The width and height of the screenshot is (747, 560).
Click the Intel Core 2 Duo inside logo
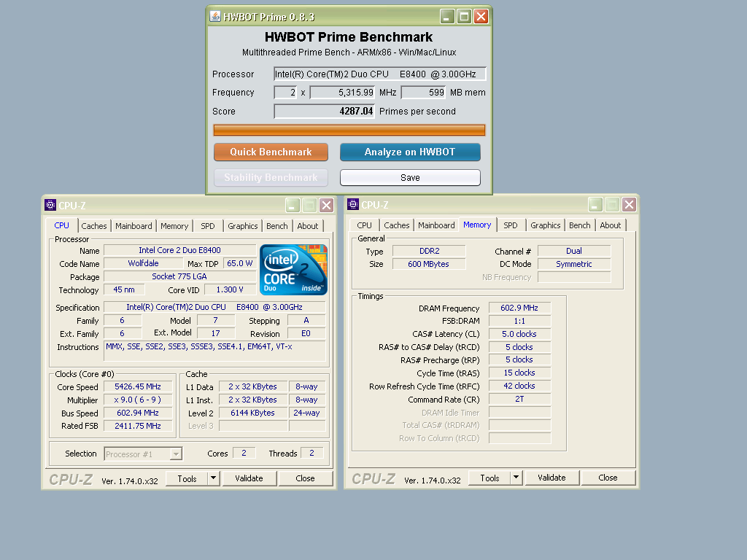click(x=293, y=270)
